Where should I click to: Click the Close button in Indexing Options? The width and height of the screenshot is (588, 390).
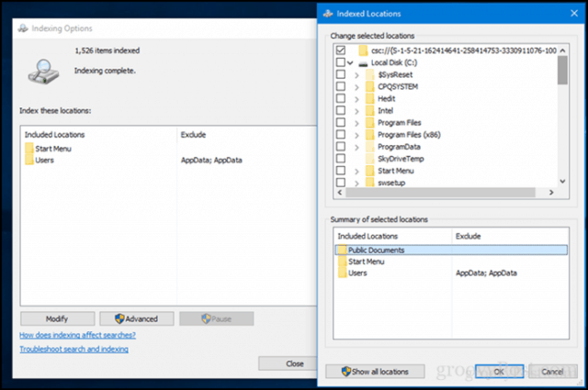288,363
